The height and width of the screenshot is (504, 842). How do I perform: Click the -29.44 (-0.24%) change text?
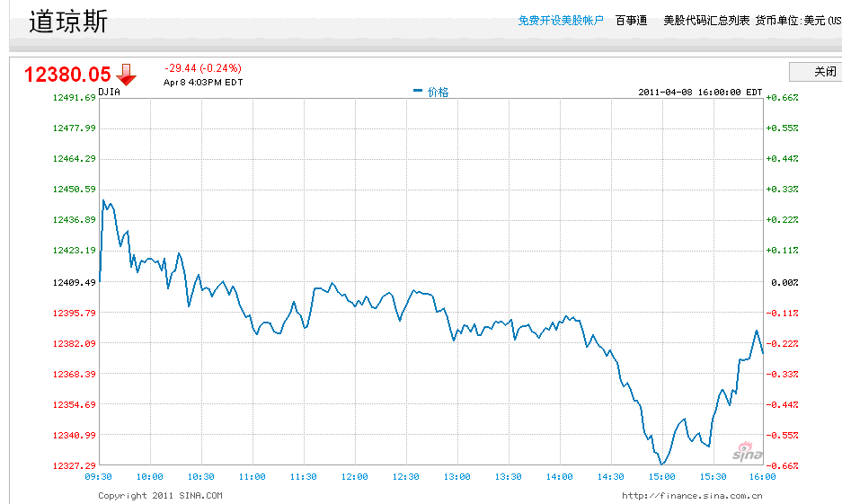[202, 68]
